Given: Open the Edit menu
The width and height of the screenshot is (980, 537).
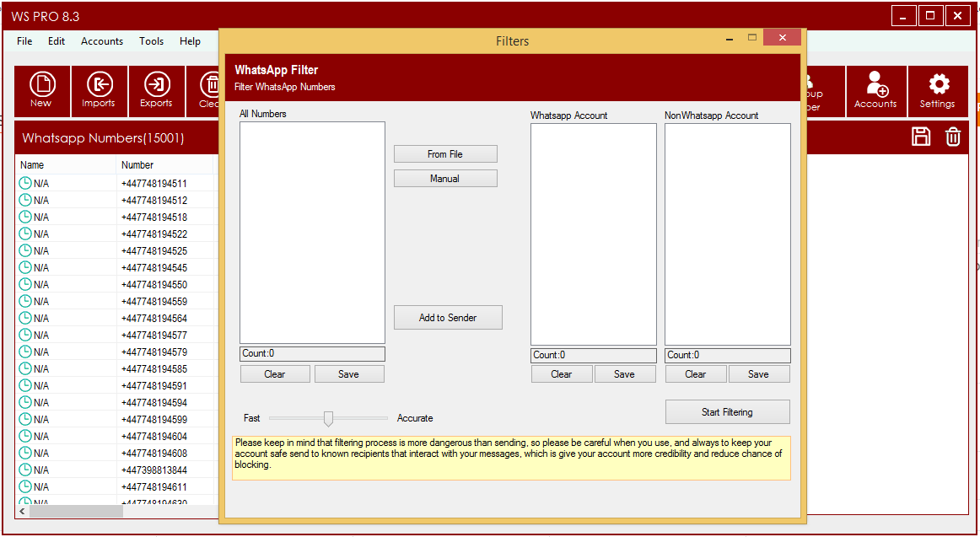Looking at the screenshot, I should (x=57, y=41).
